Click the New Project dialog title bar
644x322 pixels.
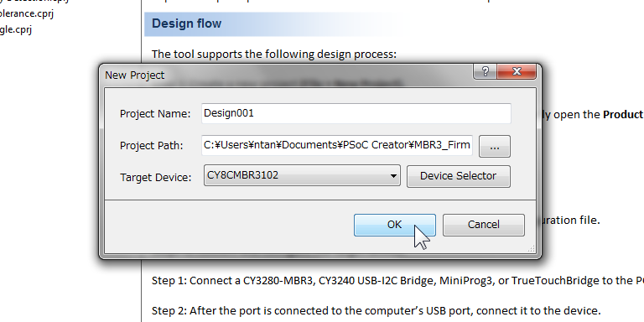(288, 75)
